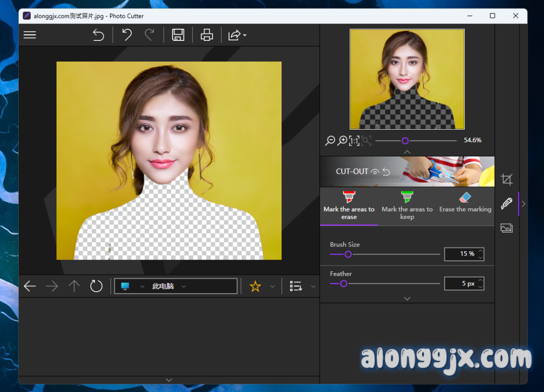Select the crop tool in sidebar
Image resolution: width=544 pixels, height=392 pixels.
click(507, 180)
